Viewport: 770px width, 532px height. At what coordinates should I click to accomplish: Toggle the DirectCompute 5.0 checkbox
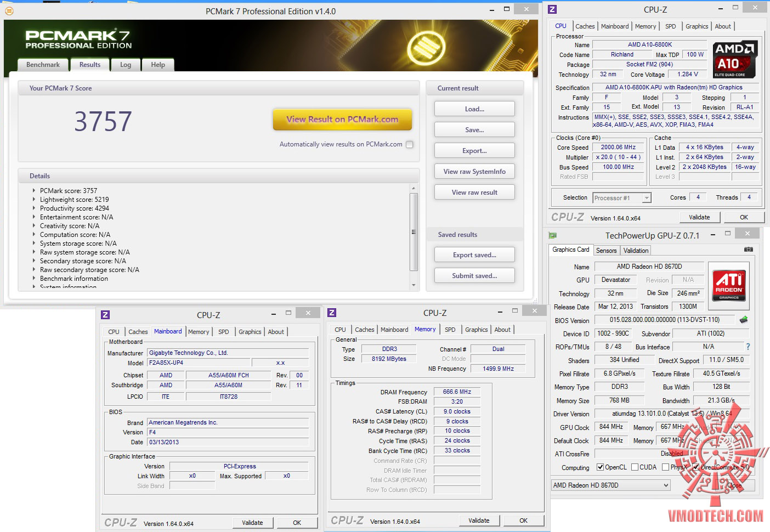696,467
